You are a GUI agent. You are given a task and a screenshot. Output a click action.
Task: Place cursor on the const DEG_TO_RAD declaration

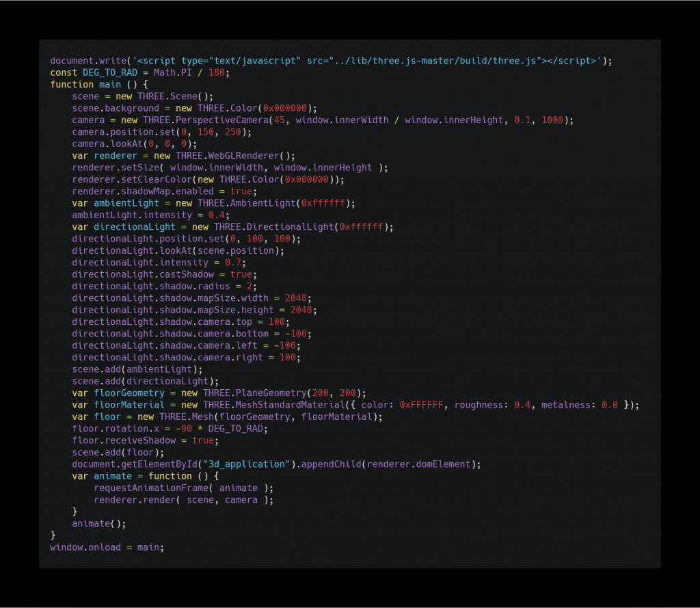(110, 72)
